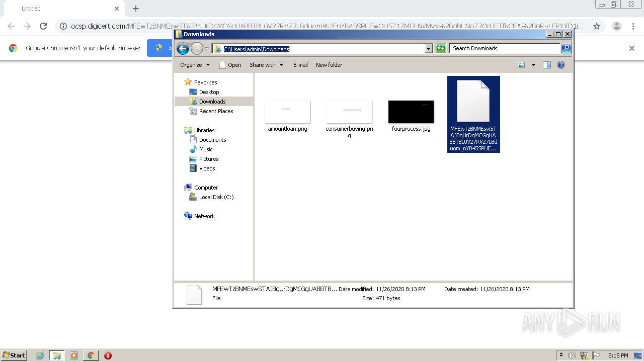
Task: Open the recent pages dropdown next to forward arrow
Action: [206, 49]
